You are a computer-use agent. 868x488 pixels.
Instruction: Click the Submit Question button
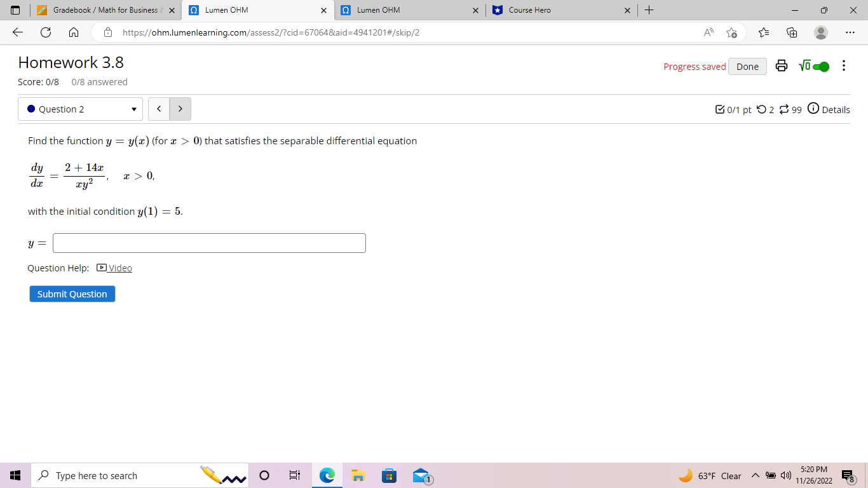tap(72, 294)
